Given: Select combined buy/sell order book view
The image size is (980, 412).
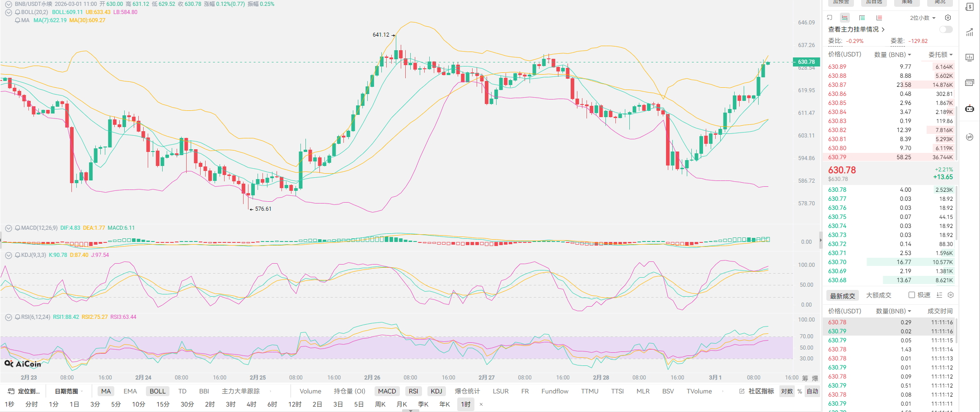Looking at the screenshot, I should [x=844, y=18].
